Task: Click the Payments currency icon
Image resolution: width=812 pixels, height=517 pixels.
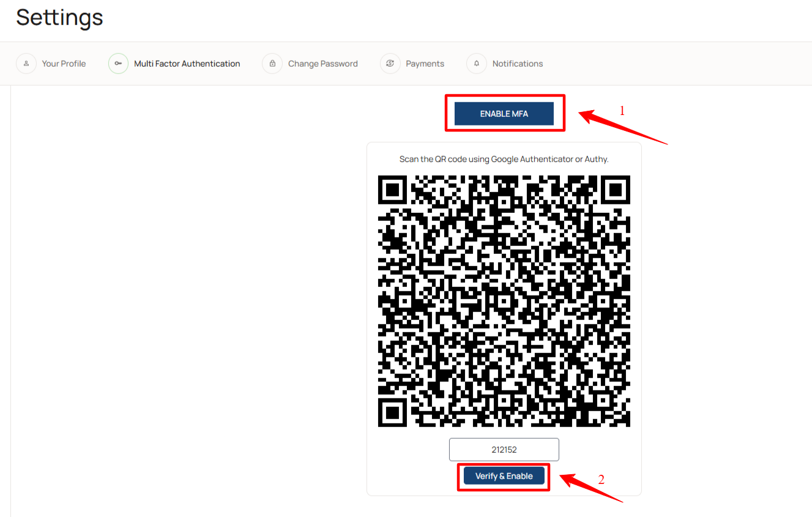Action: [x=390, y=64]
